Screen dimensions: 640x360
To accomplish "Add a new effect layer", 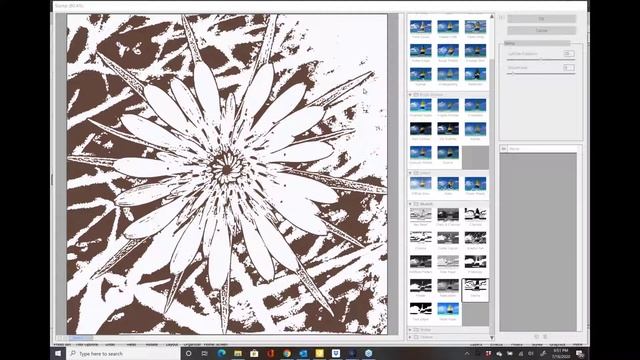I will coord(537,337).
